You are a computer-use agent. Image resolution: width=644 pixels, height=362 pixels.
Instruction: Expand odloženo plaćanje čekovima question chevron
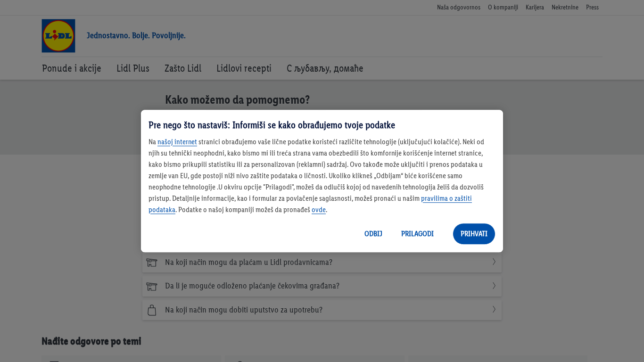pyautogui.click(x=494, y=286)
